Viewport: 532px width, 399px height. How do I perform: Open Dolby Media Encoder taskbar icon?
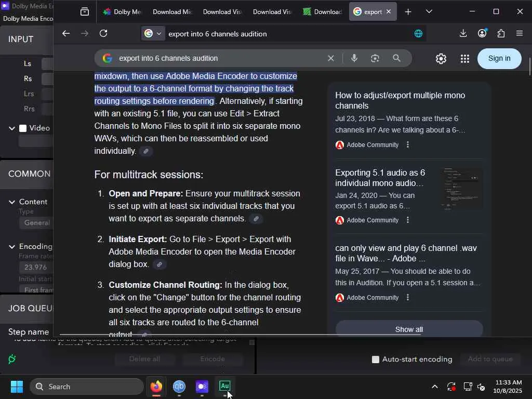click(x=202, y=386)
